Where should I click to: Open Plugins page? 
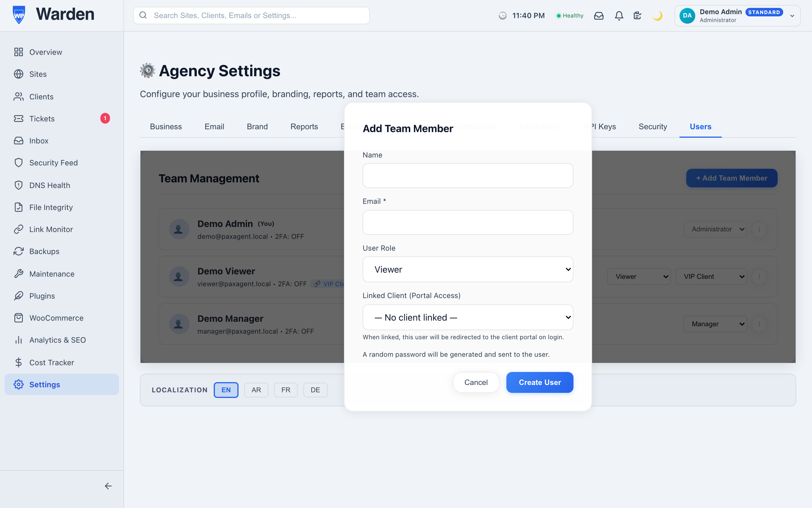pos(62,296)
